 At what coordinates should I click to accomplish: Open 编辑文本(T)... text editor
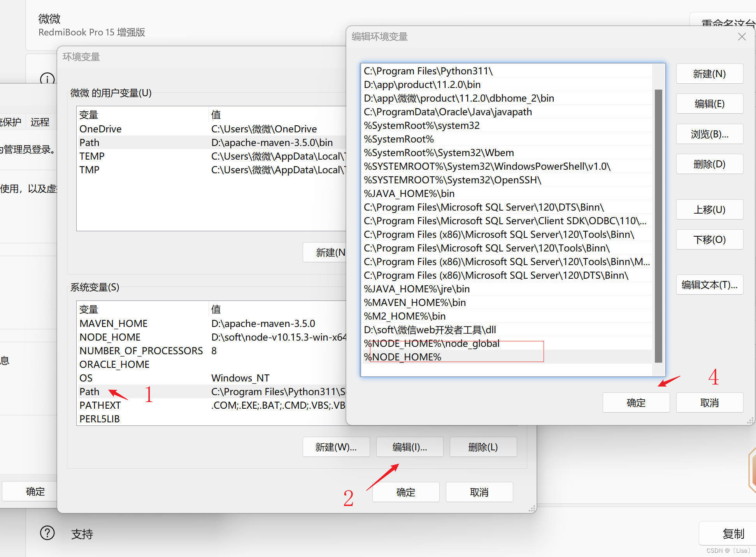(709, 285)
